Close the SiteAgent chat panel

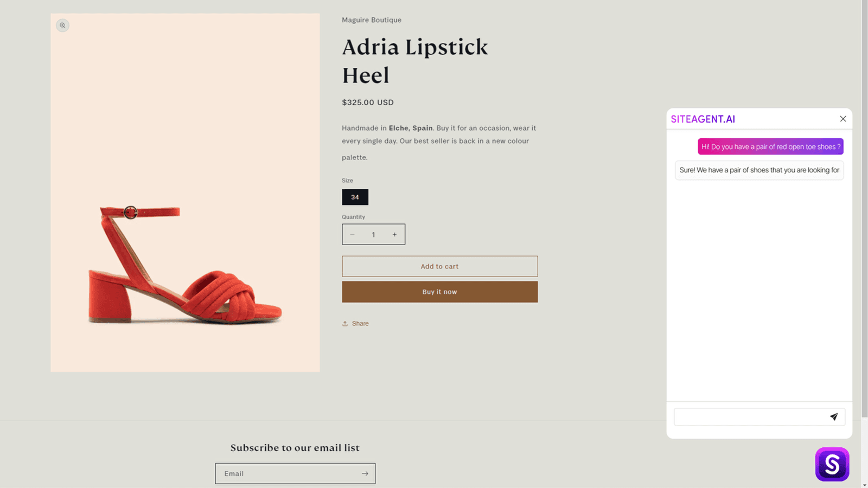pos(843,119)
